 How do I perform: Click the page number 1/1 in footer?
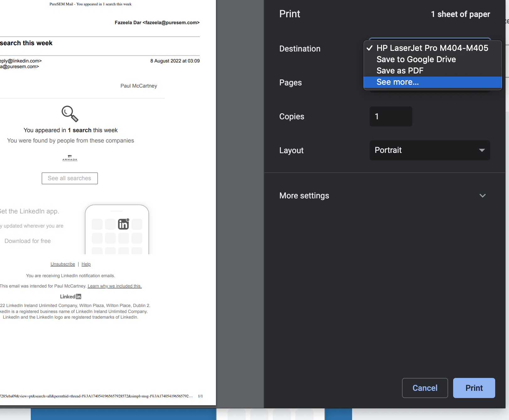click(x=200, y=396)
